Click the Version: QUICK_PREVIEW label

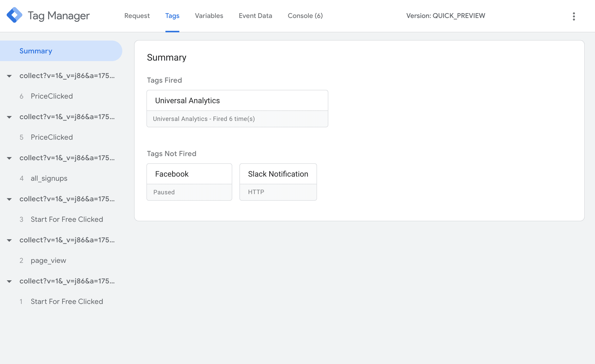tap(445, 16)
